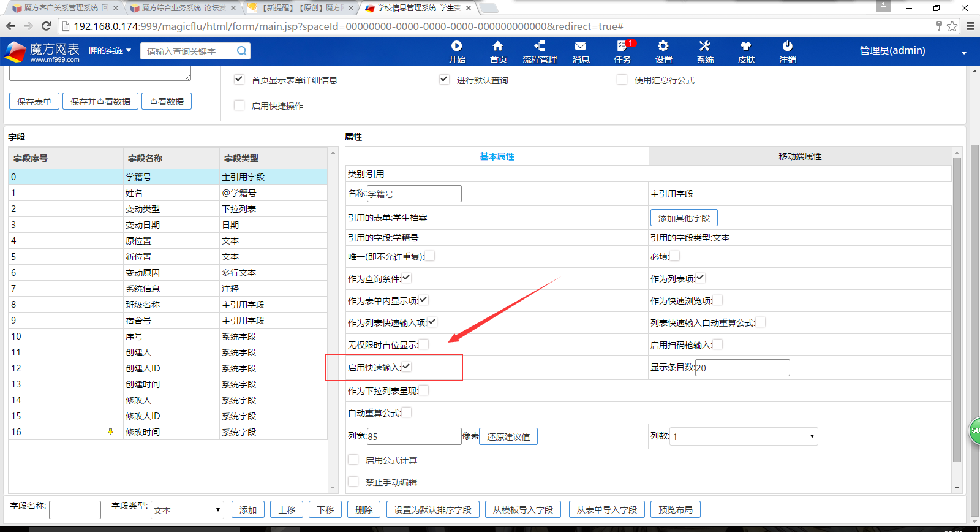Enable 启用快捷操作 checkbox
Viewport: 980px width, 532px height.
click(x=239, y=105)
